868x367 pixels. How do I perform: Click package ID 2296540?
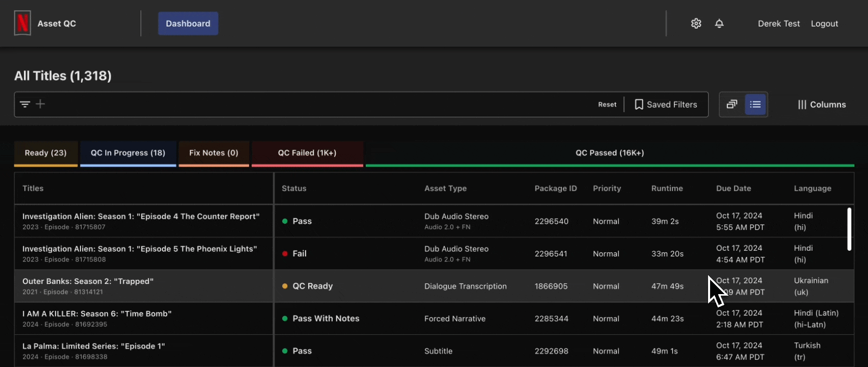[x=551, y=221]
